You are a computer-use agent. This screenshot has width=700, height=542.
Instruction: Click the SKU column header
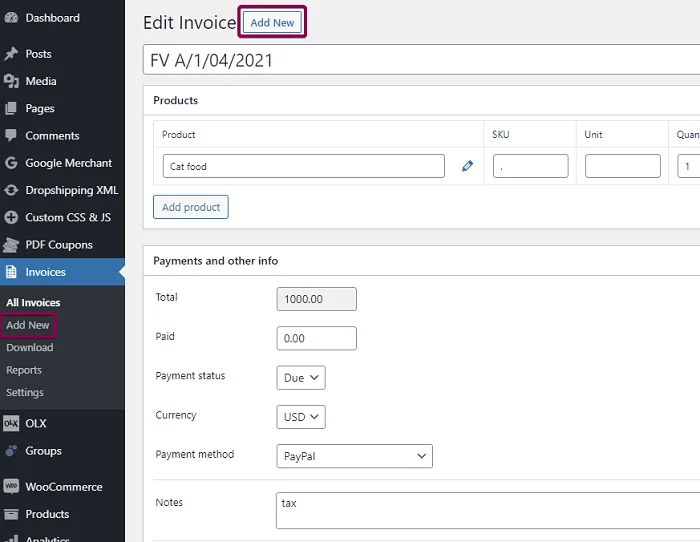coord(500,134)
